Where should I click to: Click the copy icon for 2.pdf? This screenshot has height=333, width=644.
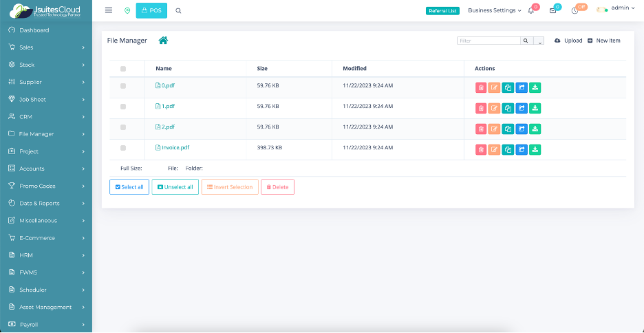coord(508,129)
